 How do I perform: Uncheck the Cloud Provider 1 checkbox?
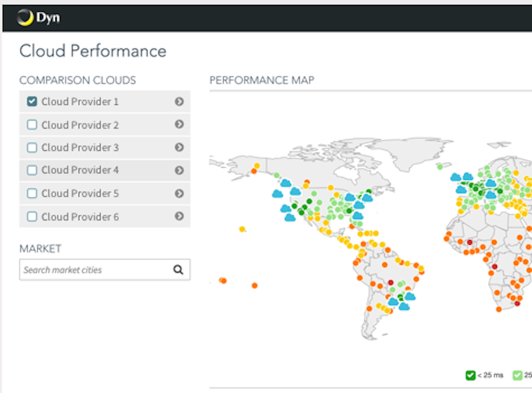point(32,101)
